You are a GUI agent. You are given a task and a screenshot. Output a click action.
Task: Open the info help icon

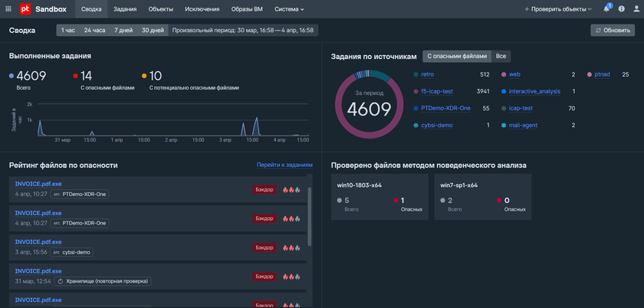tap(622, 9)
